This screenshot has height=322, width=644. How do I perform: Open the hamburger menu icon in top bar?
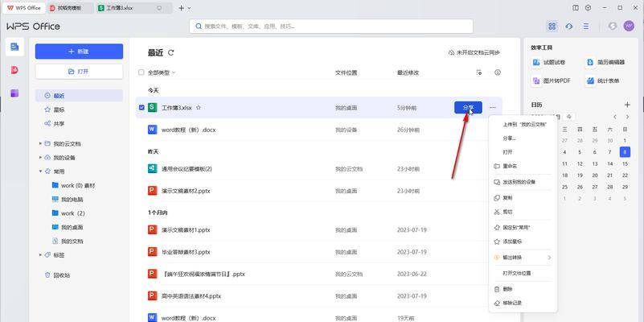pyautogui.click(x=586, y=27)
